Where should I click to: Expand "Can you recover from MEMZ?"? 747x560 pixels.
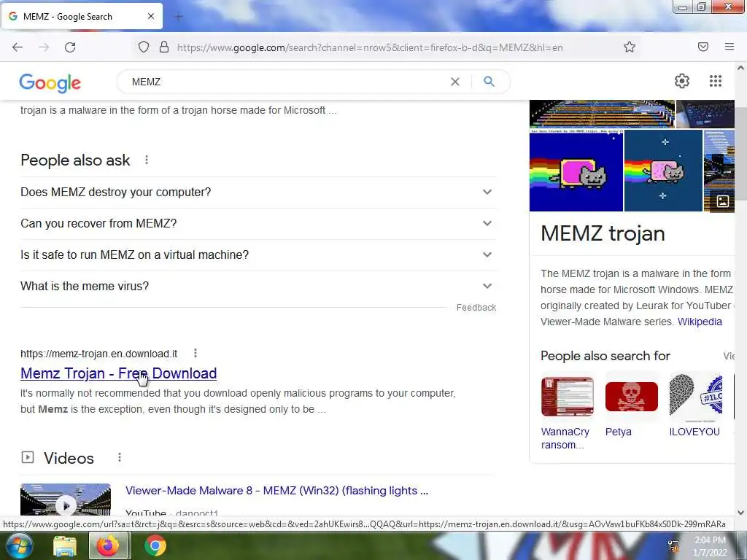[x=258, y=223]
